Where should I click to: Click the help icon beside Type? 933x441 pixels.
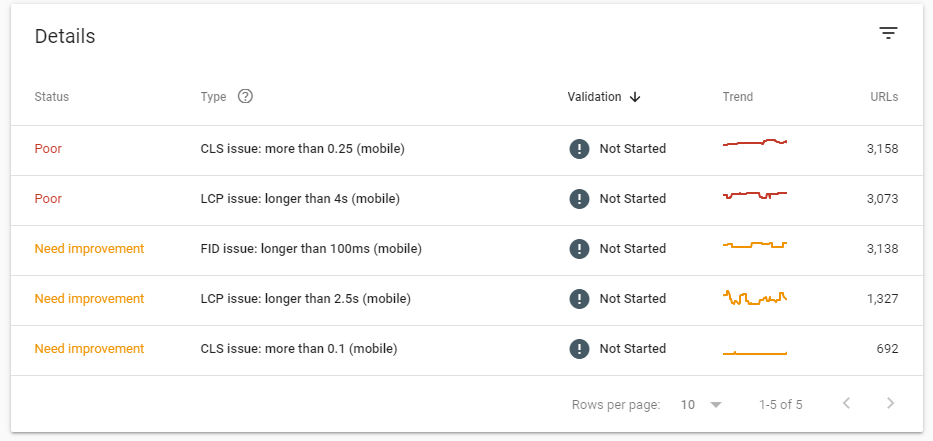click(x=245, y=96)
